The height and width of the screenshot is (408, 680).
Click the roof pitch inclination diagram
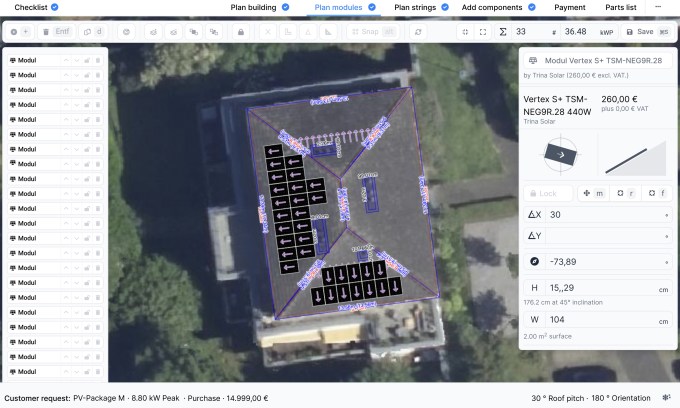pyautogui.click(x=636, y=158)
